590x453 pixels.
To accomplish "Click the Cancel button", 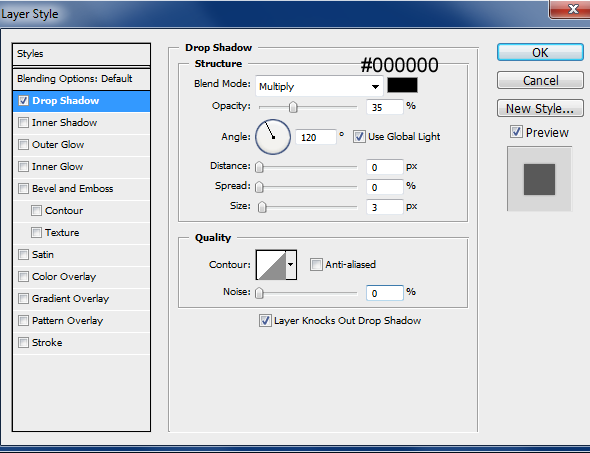I will 540,80.
